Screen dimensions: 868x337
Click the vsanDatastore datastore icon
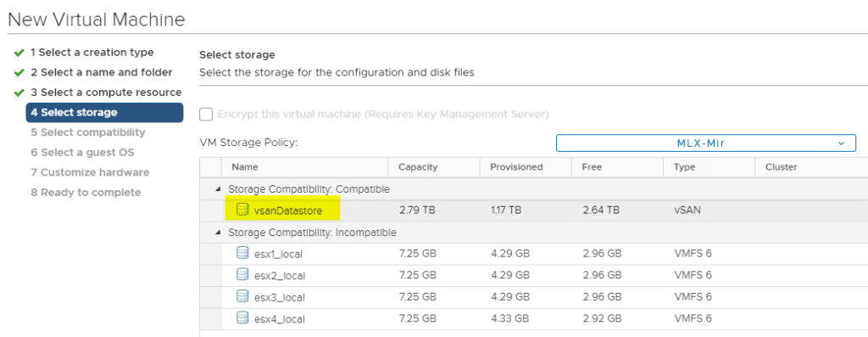[x=242, y=210]
